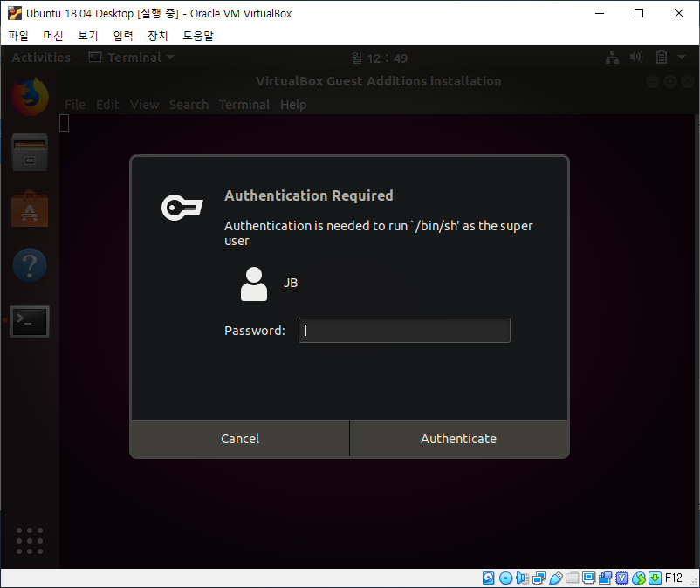The height and width of the screenshot is (588, 700).
Task: Click the F12 host key indicator
Action: 674,578
